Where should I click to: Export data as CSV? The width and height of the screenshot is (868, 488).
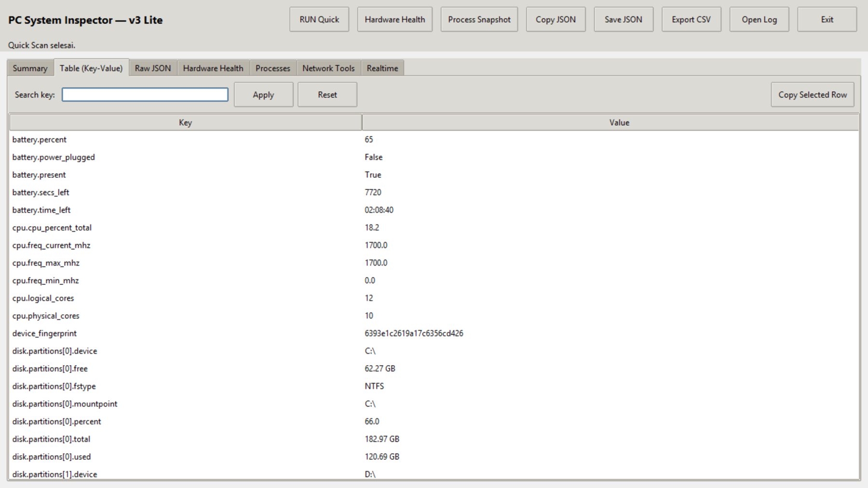point(691,19)
